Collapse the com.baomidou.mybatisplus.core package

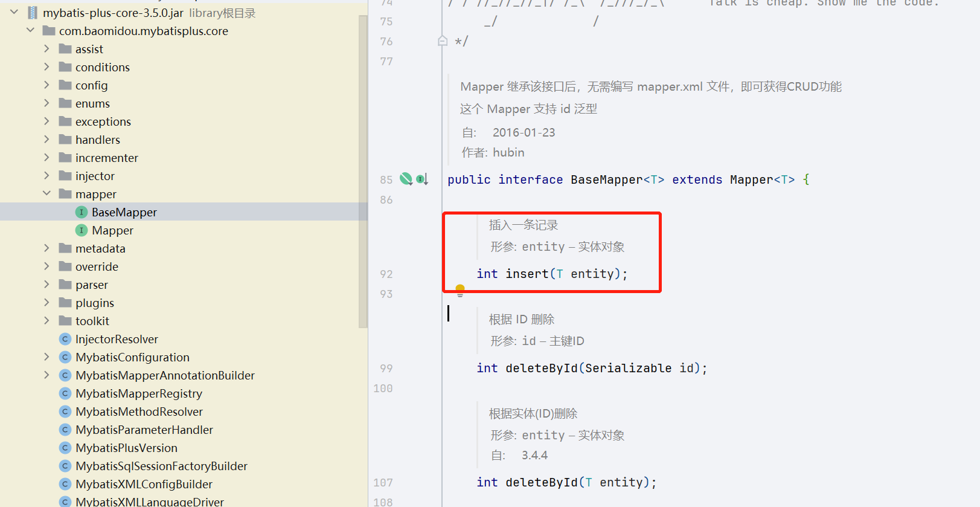pyautogui.click(x=30, y=30)
